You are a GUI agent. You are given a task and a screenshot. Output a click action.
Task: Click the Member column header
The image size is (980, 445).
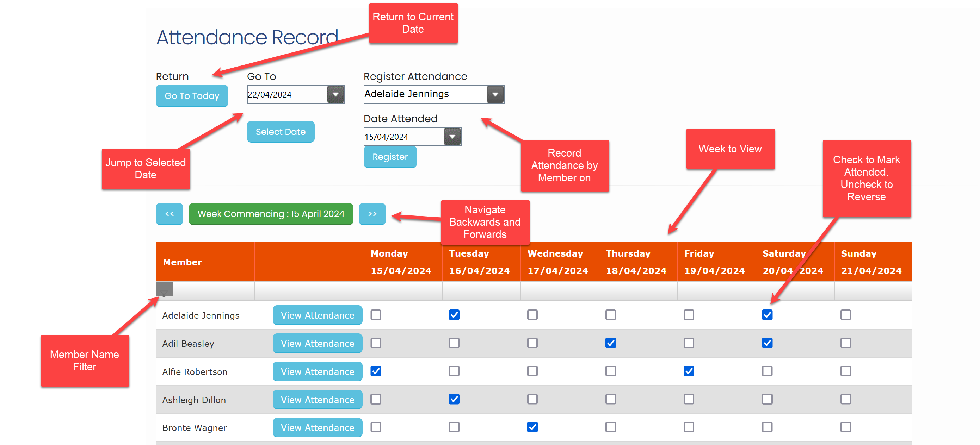(182, 262)
